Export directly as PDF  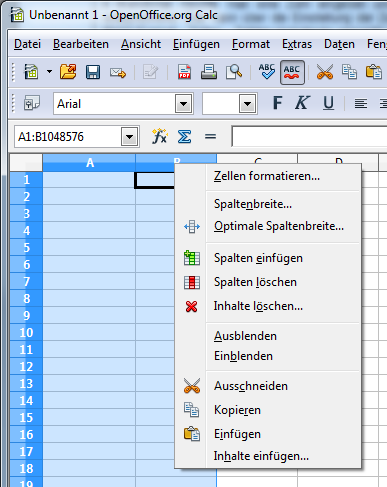184,72
